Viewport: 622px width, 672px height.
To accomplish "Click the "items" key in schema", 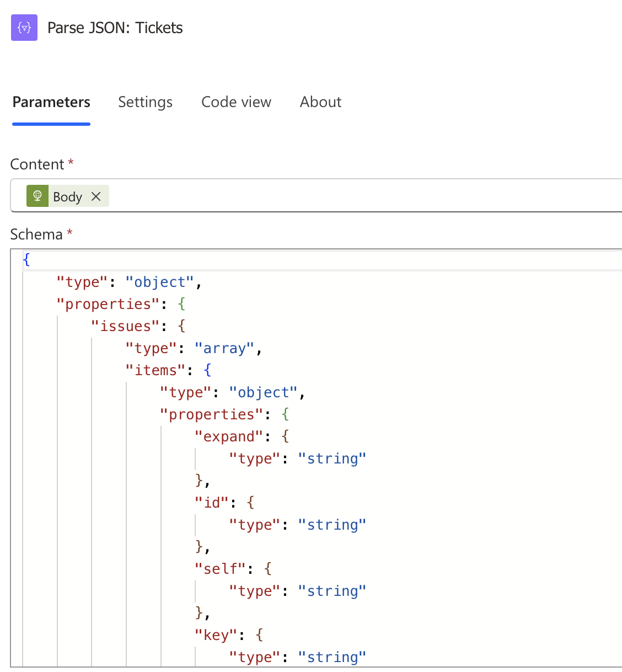I will (x=155, y=370).
